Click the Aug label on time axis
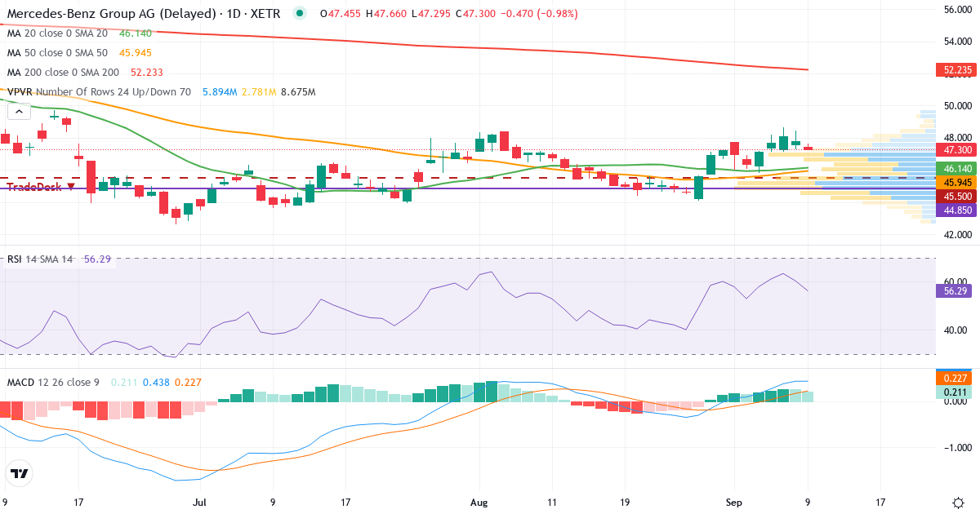 click(x=479, y=502)
